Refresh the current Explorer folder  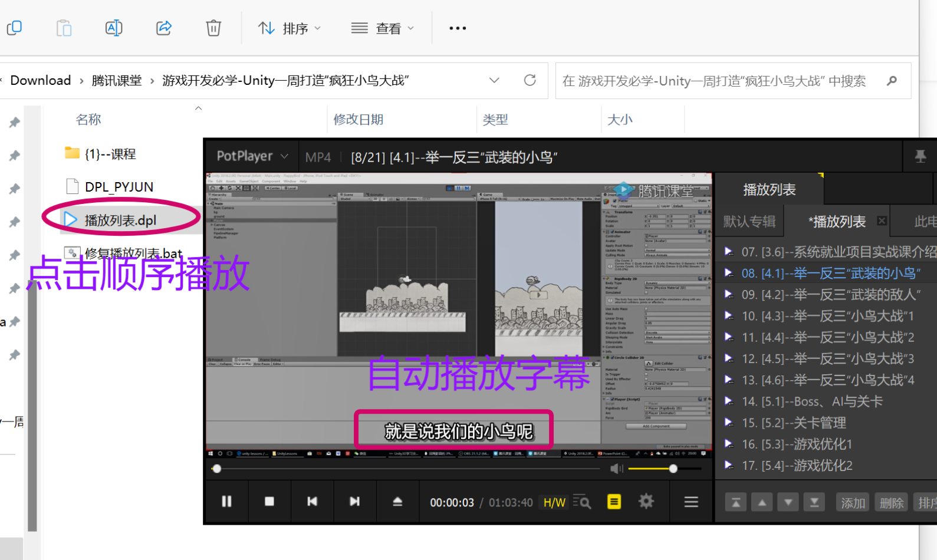tap(530, 80)
